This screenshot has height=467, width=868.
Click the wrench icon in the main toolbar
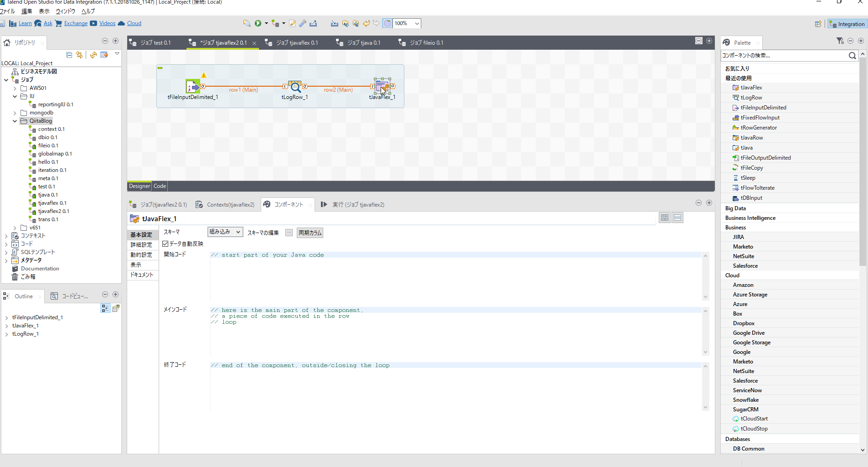pos(302,23)
